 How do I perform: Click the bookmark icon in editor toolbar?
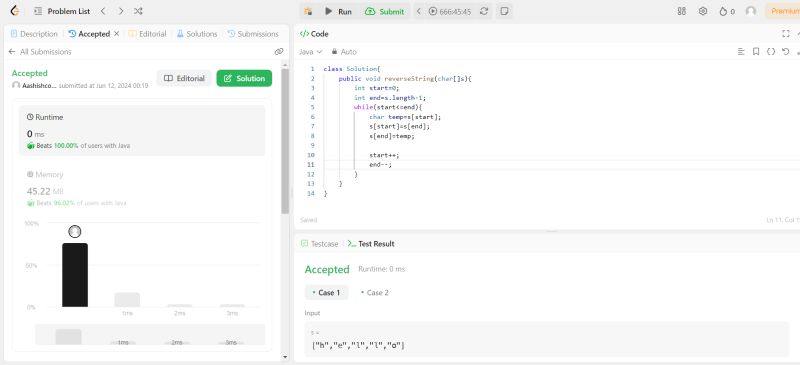pos(756,52)
